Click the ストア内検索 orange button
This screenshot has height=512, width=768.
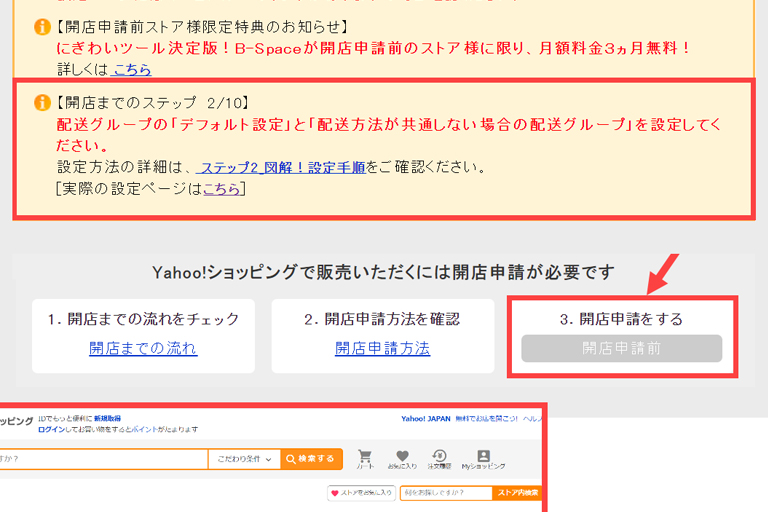[x=518, y=493]
